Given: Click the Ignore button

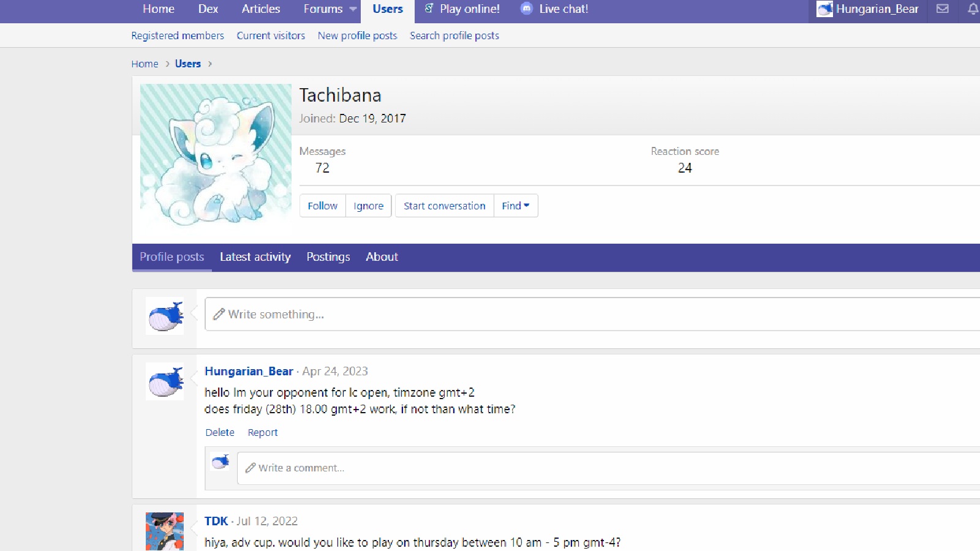Looking at the screenshot, I should tap(369, 206).
